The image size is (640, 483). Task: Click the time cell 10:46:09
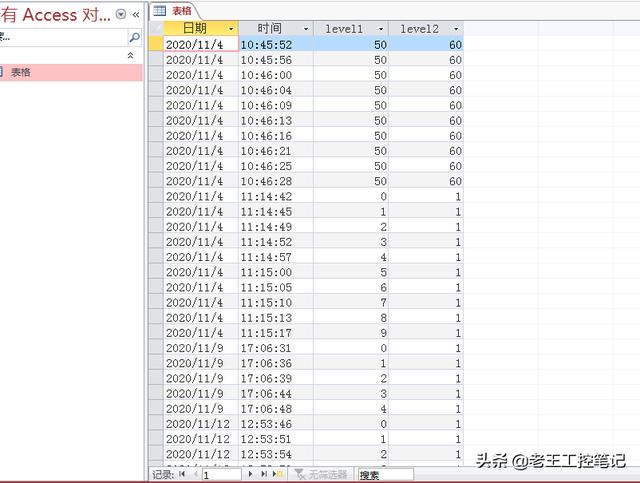point(276,105)
